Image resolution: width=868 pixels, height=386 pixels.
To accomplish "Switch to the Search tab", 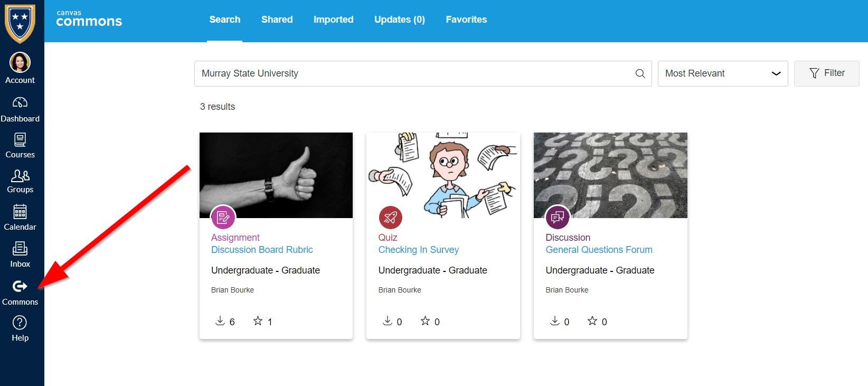I will 225,20.
